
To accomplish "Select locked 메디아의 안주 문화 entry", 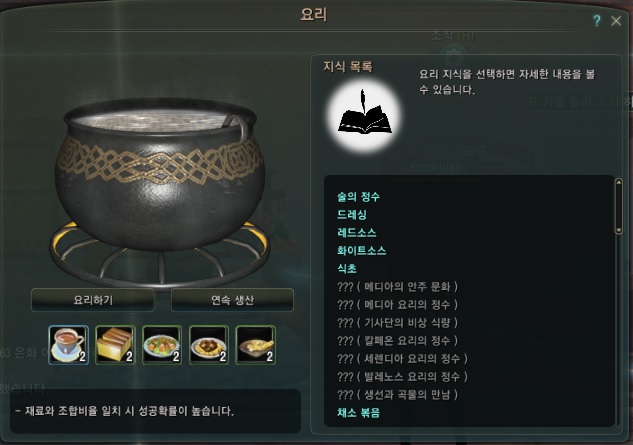I will pyautogui.click(x=398, y=287).
